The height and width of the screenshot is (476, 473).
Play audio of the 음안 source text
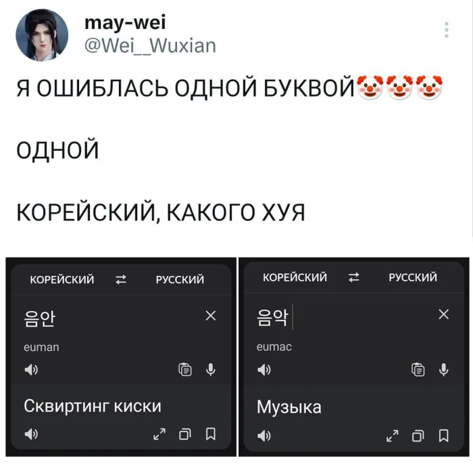pyautogui.click(x=31, y=369)
